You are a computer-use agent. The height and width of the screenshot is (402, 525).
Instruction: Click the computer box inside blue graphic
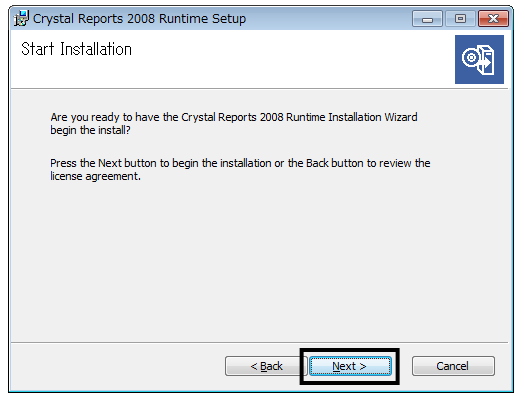click(486, 60)
